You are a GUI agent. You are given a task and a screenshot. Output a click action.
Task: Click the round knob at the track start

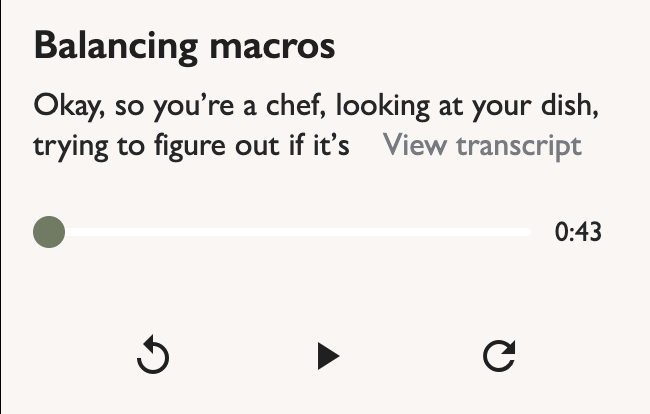(x=49, y=232)
